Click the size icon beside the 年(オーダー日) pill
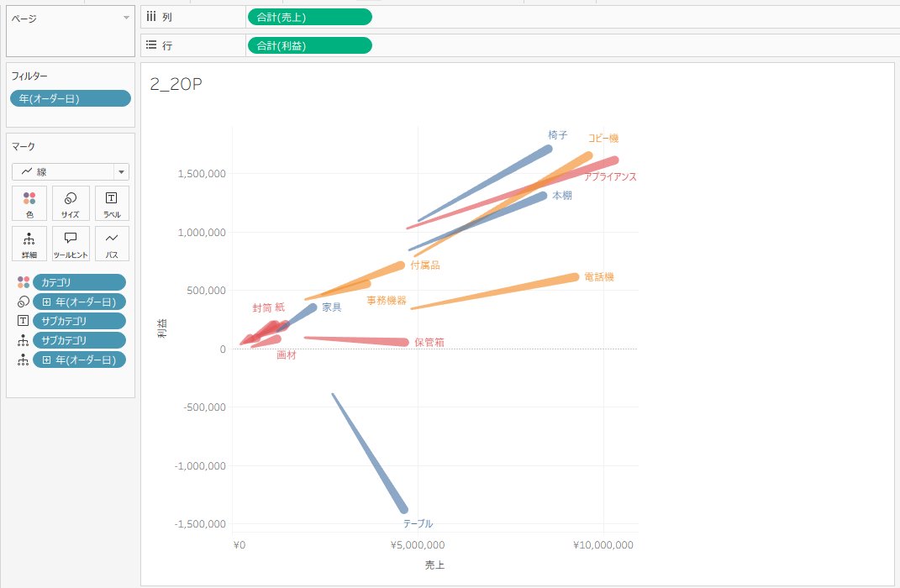 23,302
